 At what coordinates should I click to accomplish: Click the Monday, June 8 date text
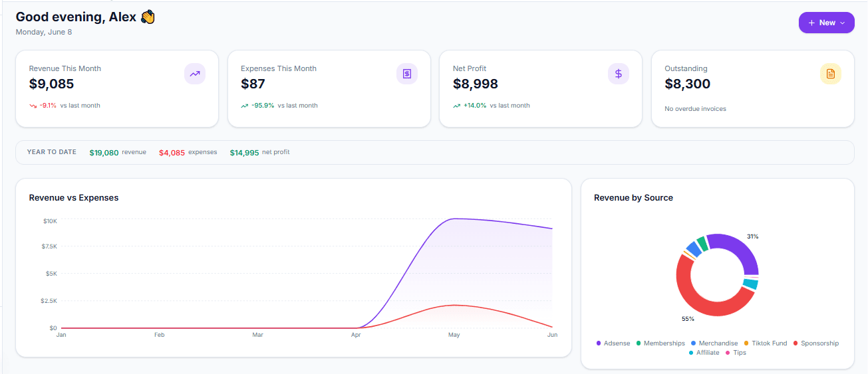tap(43, 32)
